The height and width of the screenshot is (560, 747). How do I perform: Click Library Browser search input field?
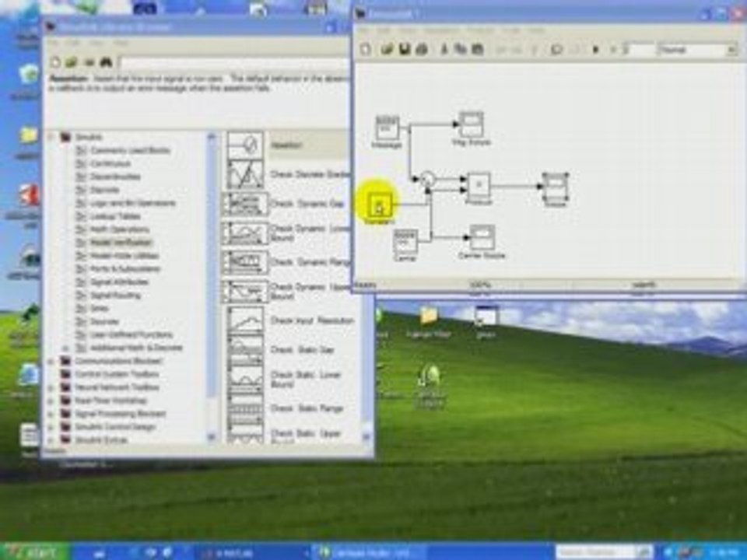click(234, 62)
